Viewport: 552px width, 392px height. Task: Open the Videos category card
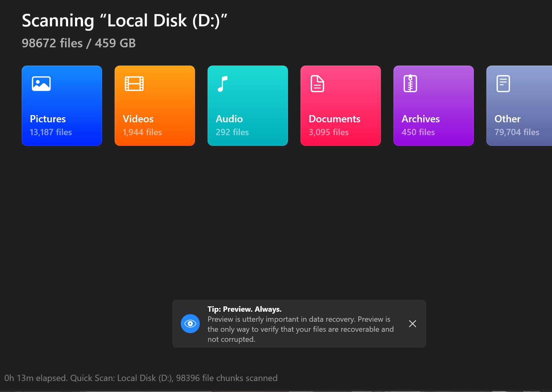[155, 106]
